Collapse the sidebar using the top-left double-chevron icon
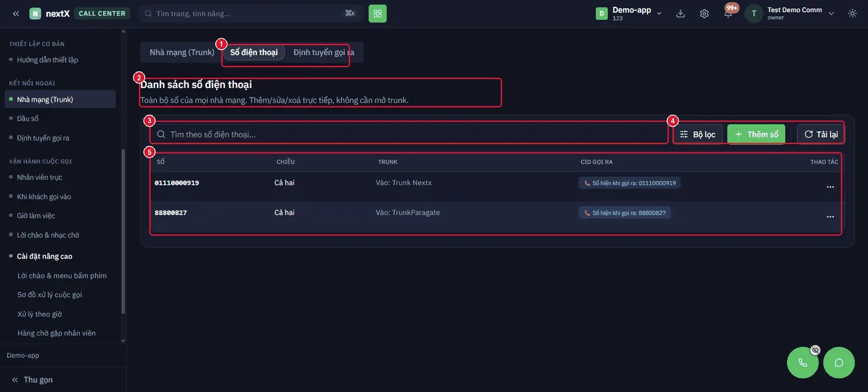The width and height of the screenshot is (868, 392). point(16,13)
